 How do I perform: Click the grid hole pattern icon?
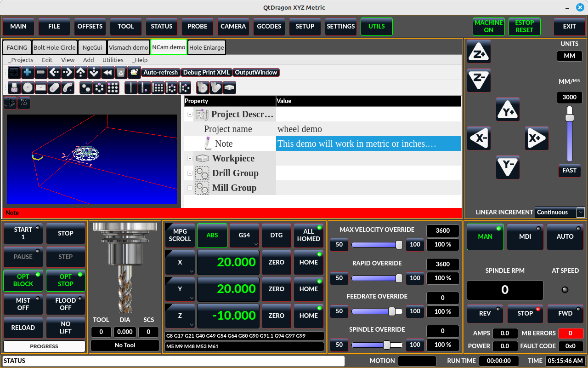(113, 87)
